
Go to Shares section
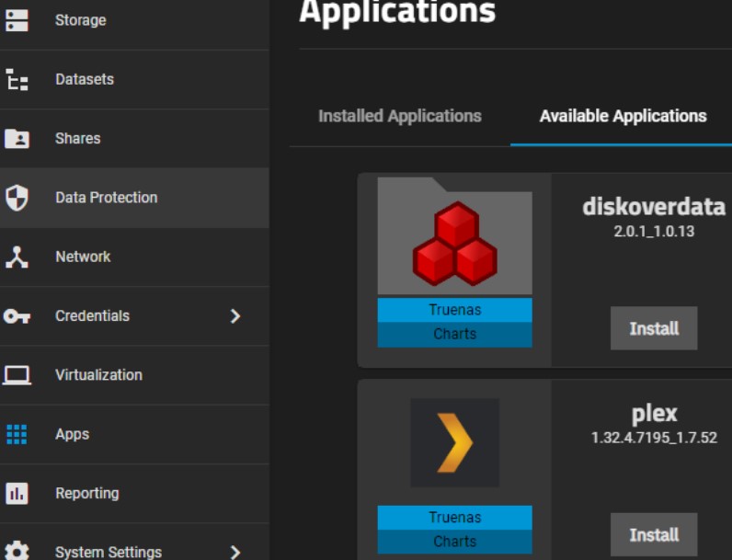tap(134, 139)
